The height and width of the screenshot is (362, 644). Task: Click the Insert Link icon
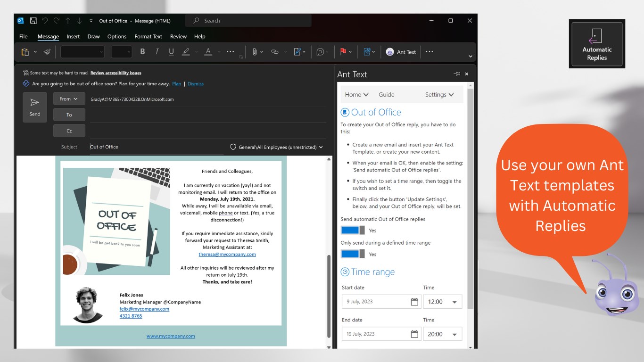point(275,52)
